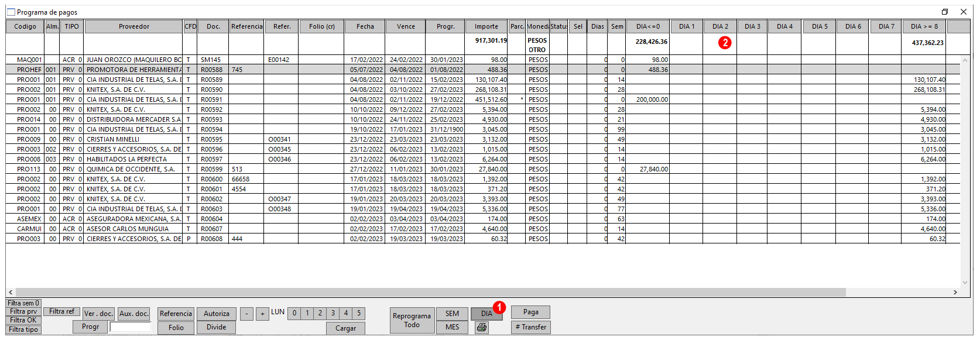980x340 pixels.
Task: Click horizontal scrollbar left arrow
Action: [11, 292]
